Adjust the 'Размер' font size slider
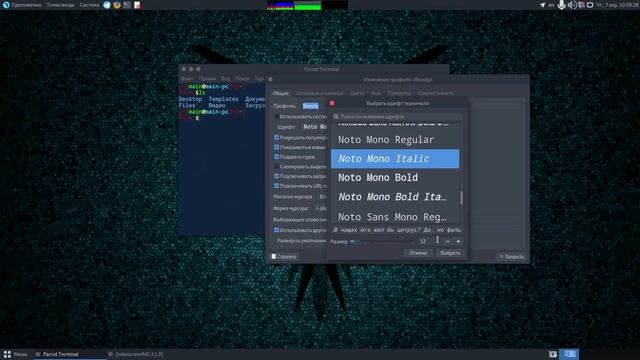 pos(382,241)
